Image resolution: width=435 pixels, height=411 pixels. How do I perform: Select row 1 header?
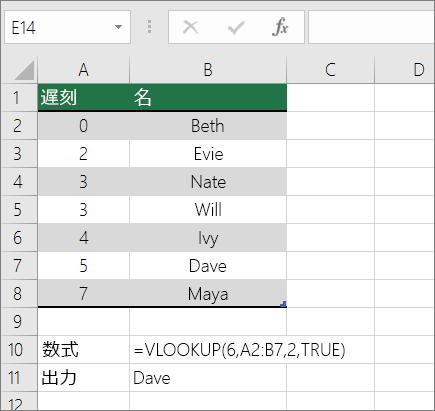pyautogui.click(x=19, y=97)
